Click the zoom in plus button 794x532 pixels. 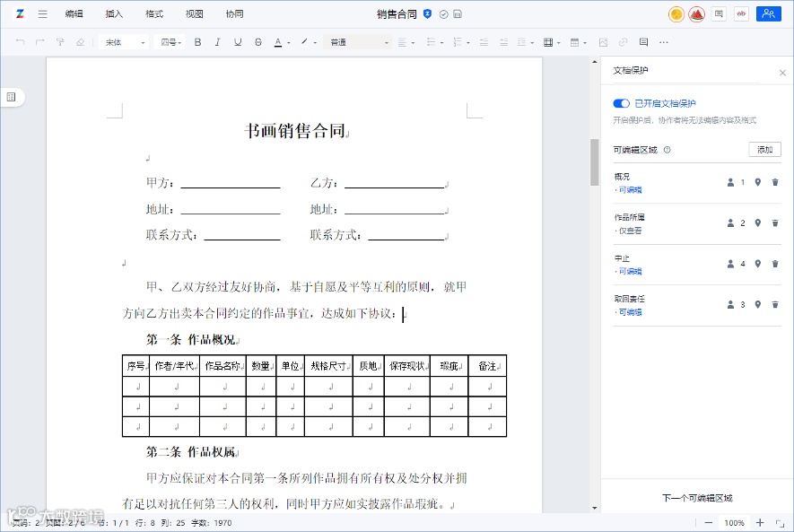(x=760, y=522)
